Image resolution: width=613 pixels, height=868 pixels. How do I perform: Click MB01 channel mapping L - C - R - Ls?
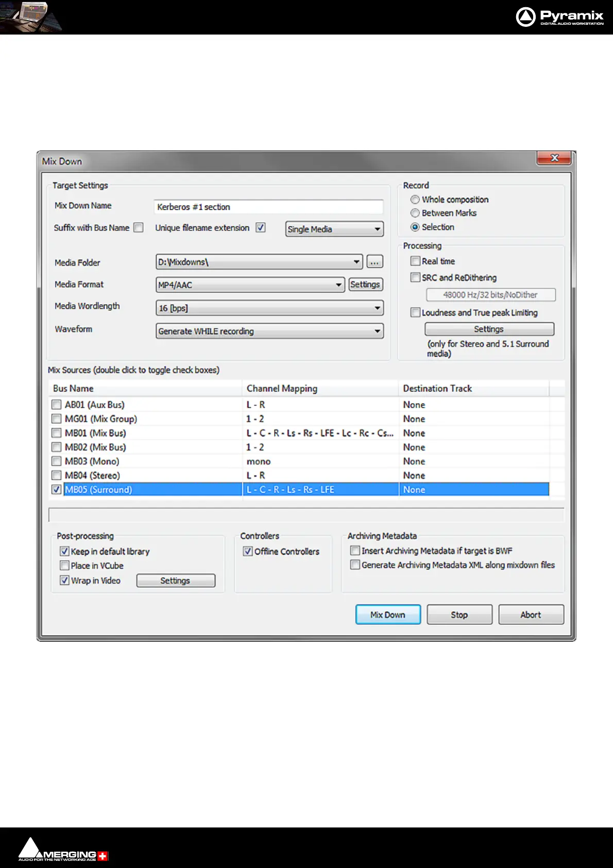320,433
